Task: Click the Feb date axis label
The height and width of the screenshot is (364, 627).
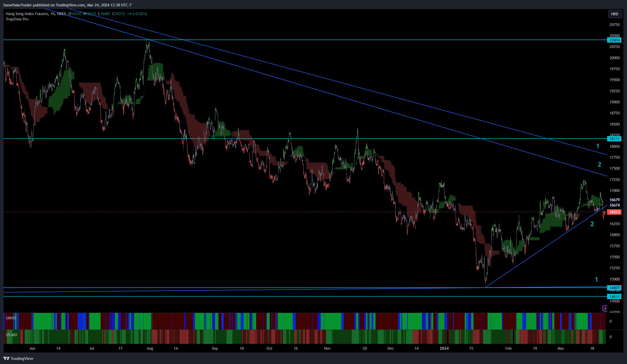Action: (508, 348)
